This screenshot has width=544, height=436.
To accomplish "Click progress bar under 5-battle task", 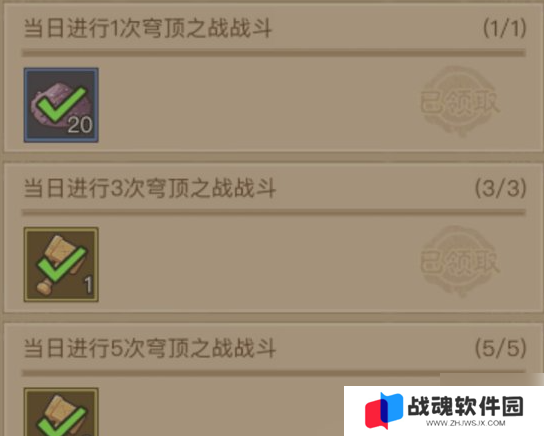I will (274, 373).
